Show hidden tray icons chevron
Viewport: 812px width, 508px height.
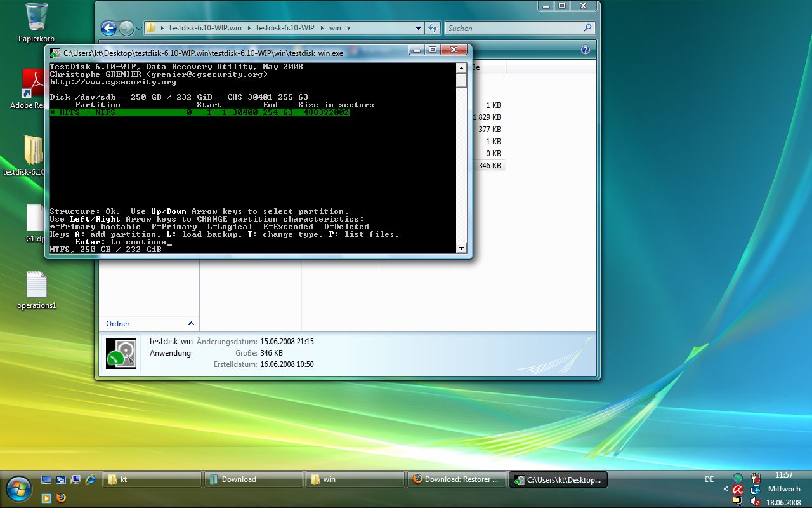click(726, 490)
